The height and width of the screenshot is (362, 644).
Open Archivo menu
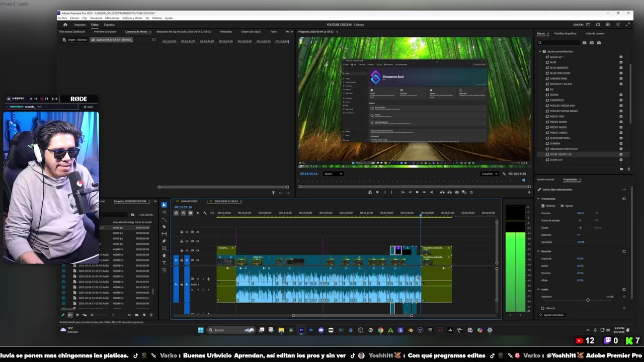tap(62, 18)
